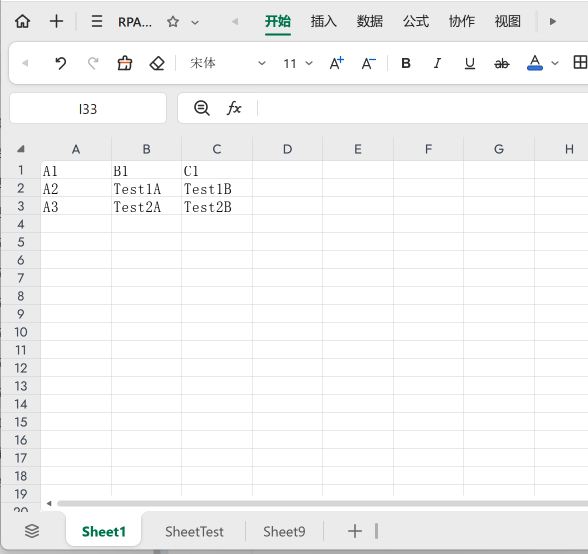Switch to Sheet9 tab

284,531
